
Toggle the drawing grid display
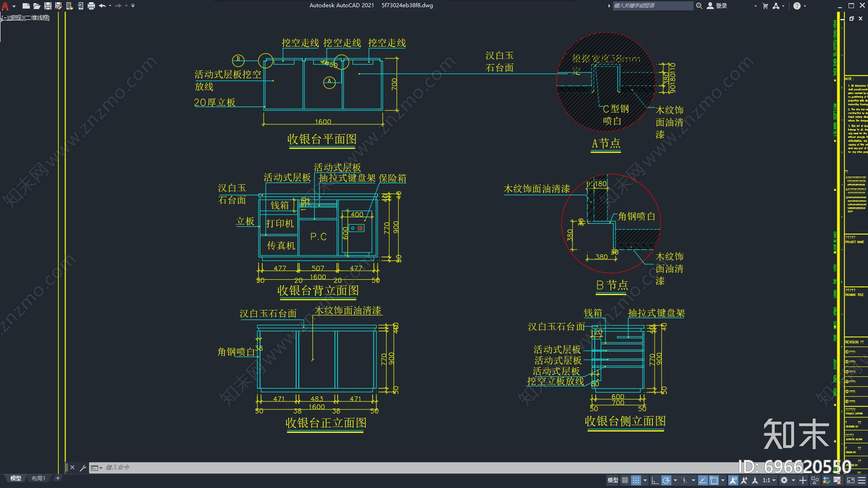[625, 480]
